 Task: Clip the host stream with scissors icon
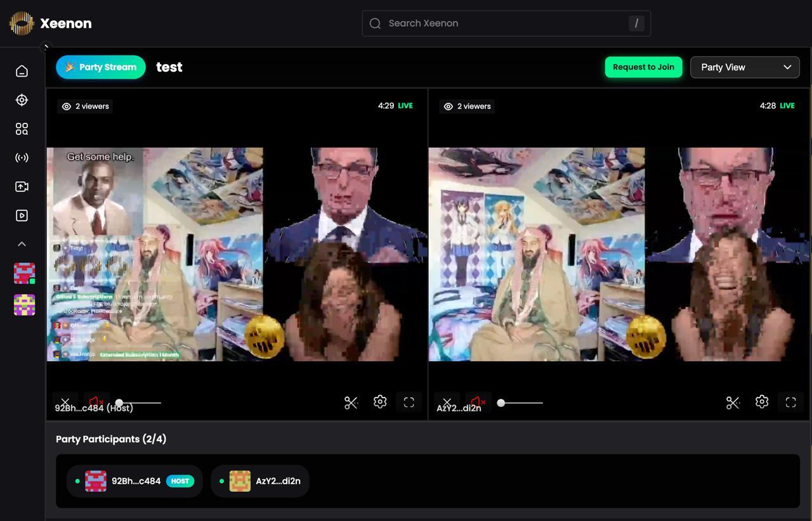(351, 402)
